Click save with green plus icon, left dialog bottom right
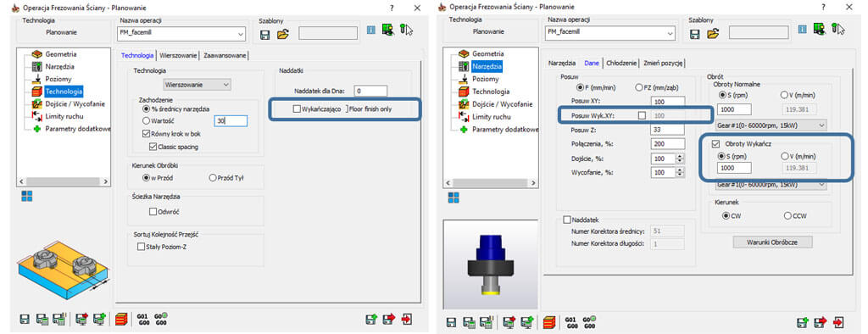 371,320
